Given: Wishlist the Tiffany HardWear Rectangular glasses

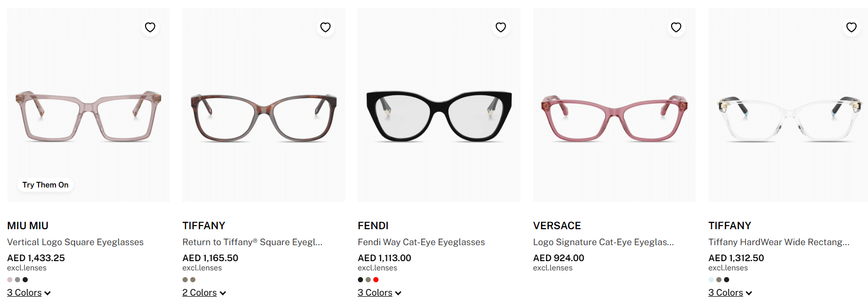Looking at the screenshot, I should click(x=852, y=27).
